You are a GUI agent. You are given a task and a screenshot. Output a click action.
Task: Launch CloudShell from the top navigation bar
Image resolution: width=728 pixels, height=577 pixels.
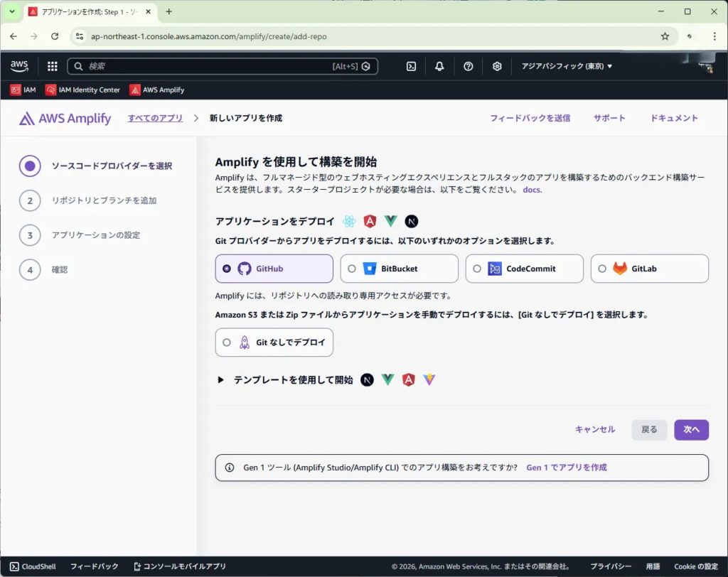pyautogui.click(x=411, y=66)
